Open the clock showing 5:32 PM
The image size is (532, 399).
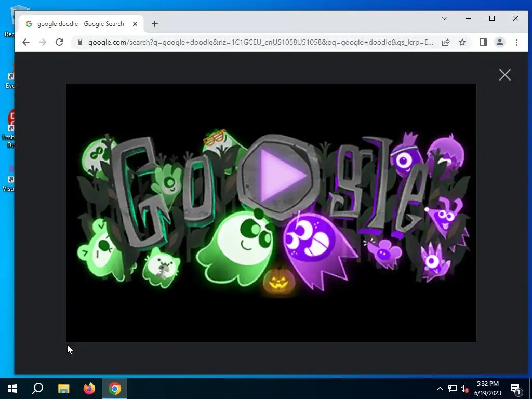[488, 389]
